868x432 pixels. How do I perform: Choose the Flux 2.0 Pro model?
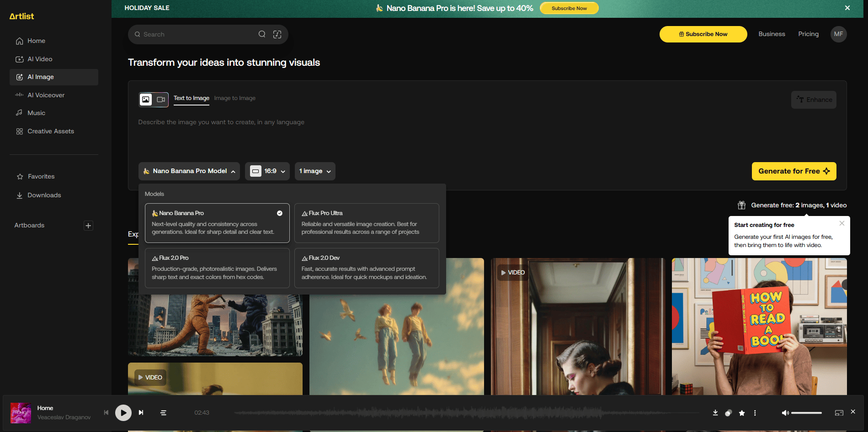(x=217, y=268)
